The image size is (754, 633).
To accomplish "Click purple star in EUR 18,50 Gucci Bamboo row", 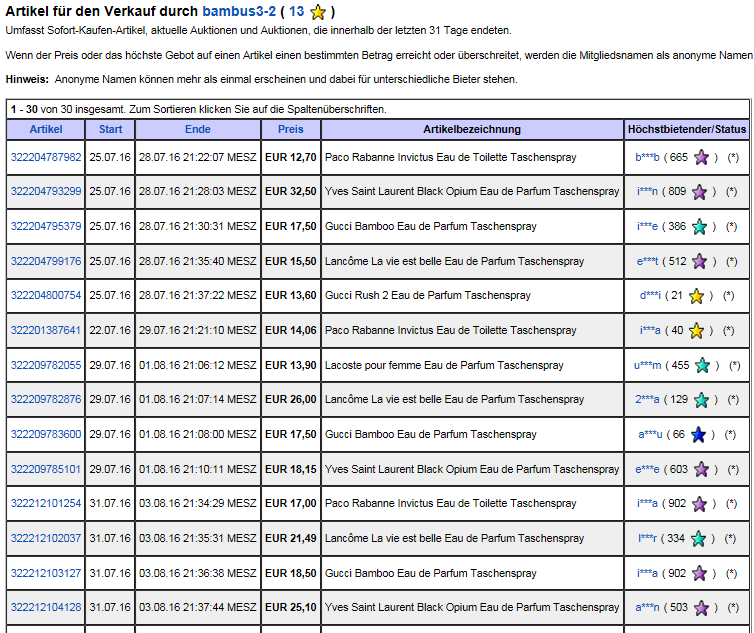I will [700, 573].
